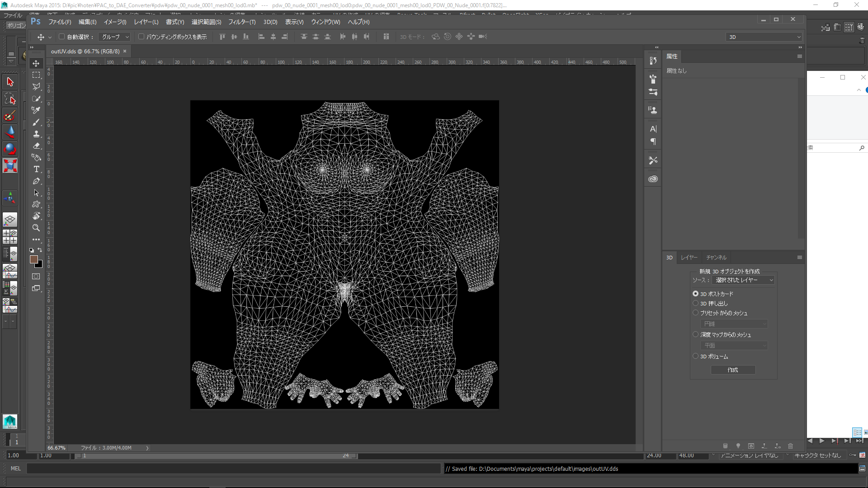The height and width of the screenshot is (488, 868).
Task: Select the Move tool
Action: point(36,63)
